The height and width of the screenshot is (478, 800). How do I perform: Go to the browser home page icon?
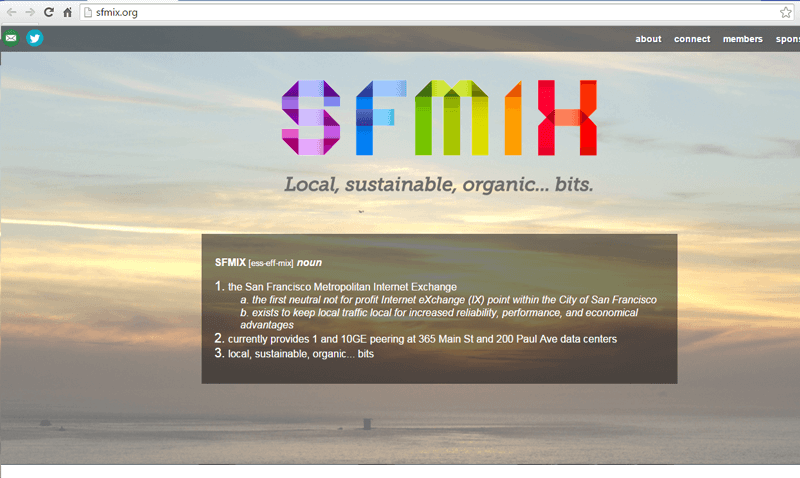[x=67, y=12]
